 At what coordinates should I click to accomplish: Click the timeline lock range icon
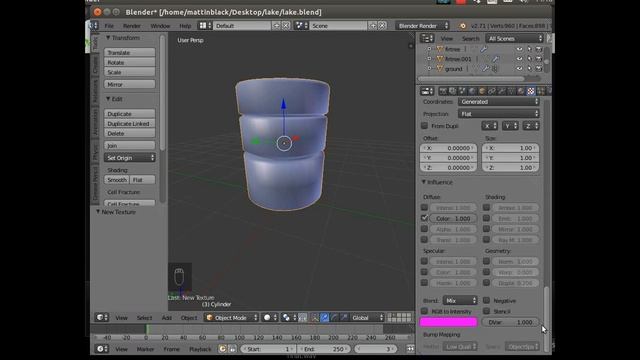[232, 349]
